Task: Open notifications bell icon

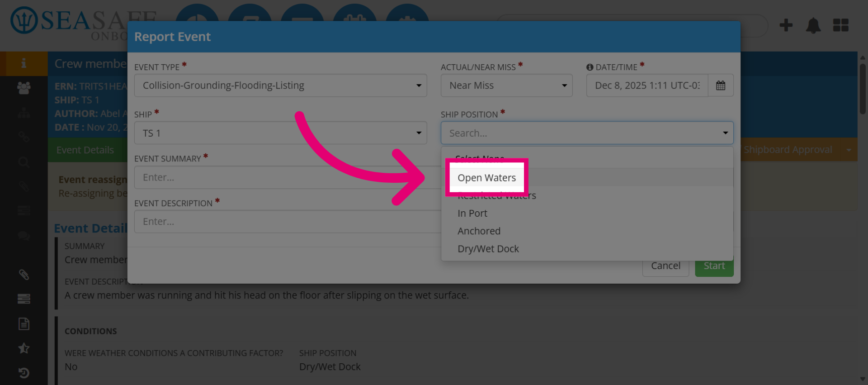Action: coord(813,25)
